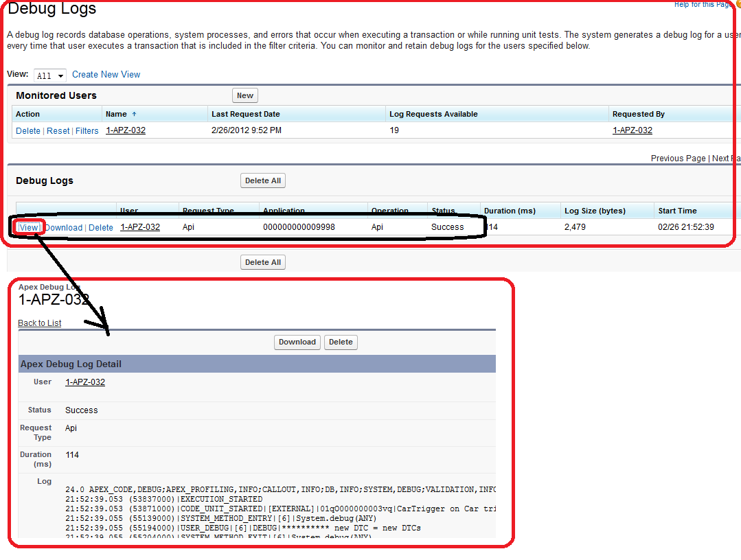
Task: Click the Create New View link
Action: point(106,75)
